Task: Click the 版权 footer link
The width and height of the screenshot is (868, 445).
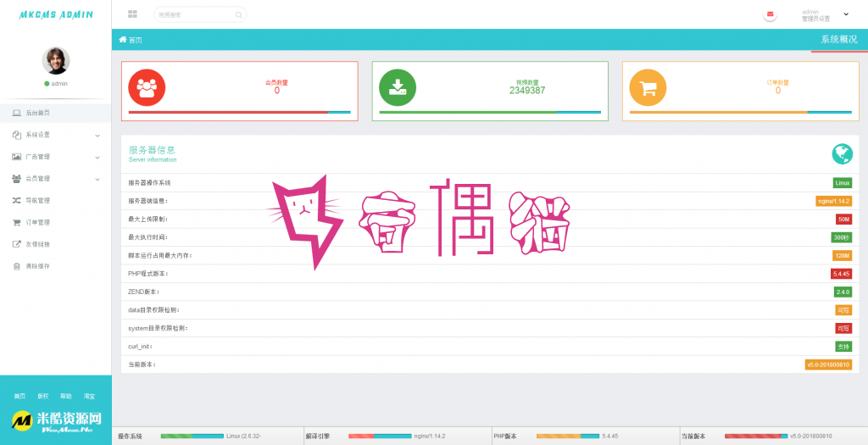Action: coord(43,397)
